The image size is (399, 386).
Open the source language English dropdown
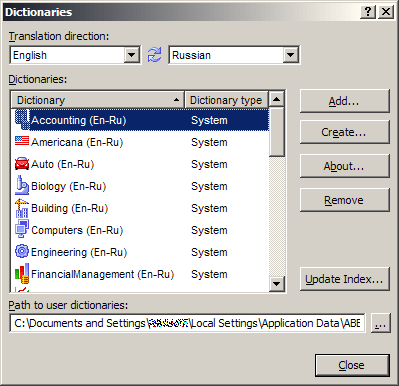[132, 55]
